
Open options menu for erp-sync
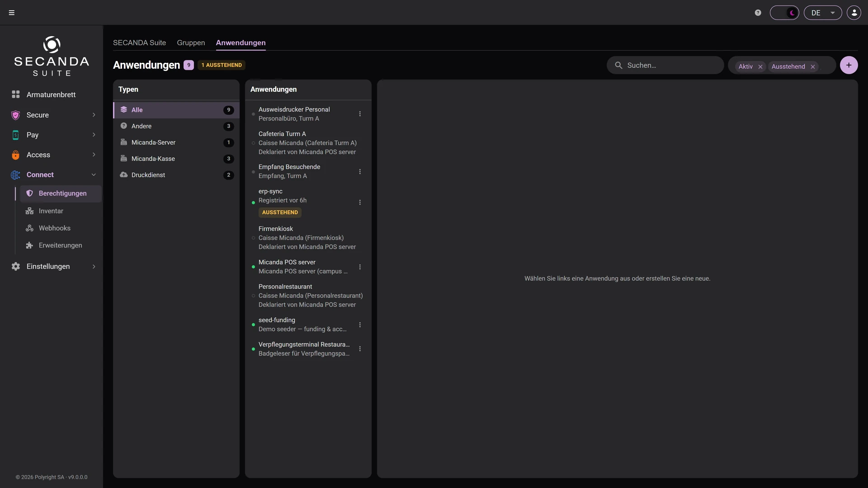[x=360, y=202]
